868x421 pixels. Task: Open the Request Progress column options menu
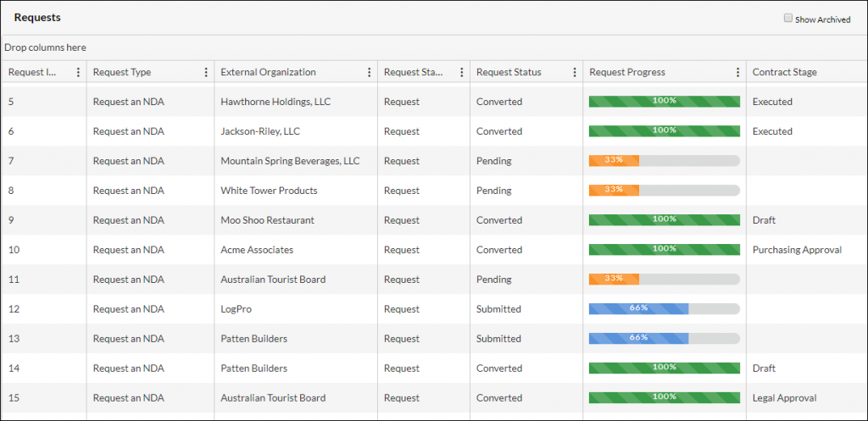point(738,72)
